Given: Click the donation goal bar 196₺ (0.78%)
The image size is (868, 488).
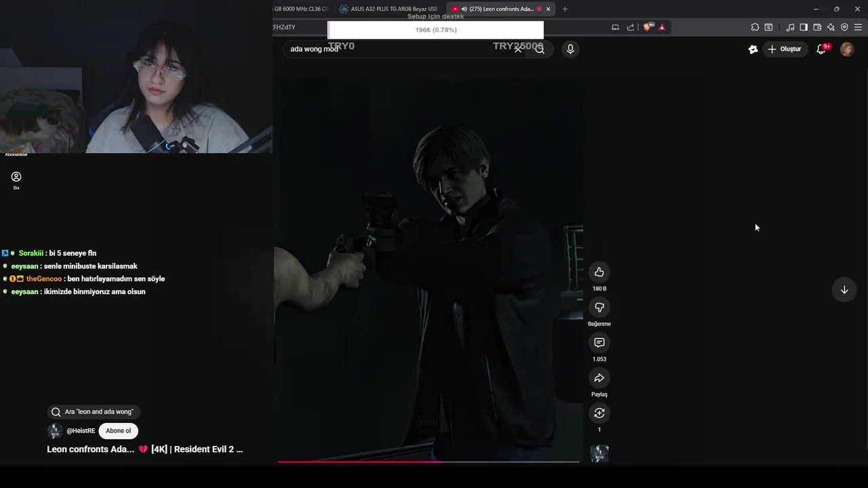Looking at the screenshot, I should pos(435,30).
